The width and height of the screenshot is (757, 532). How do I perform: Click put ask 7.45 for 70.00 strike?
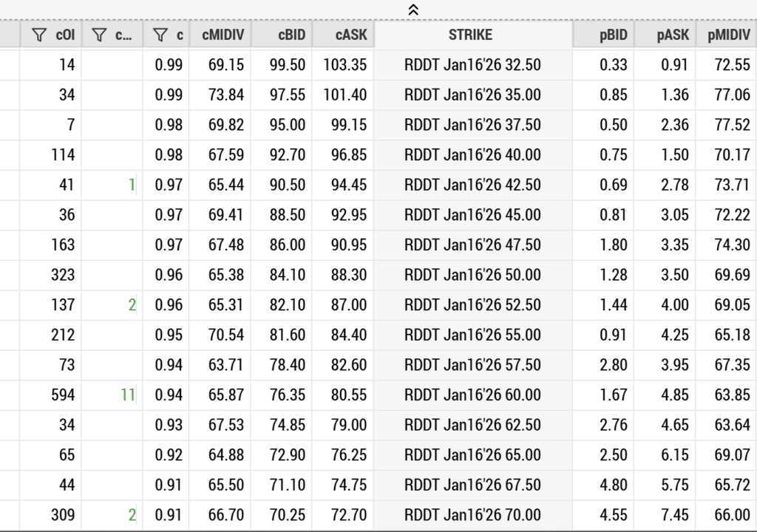click(674, 514)
